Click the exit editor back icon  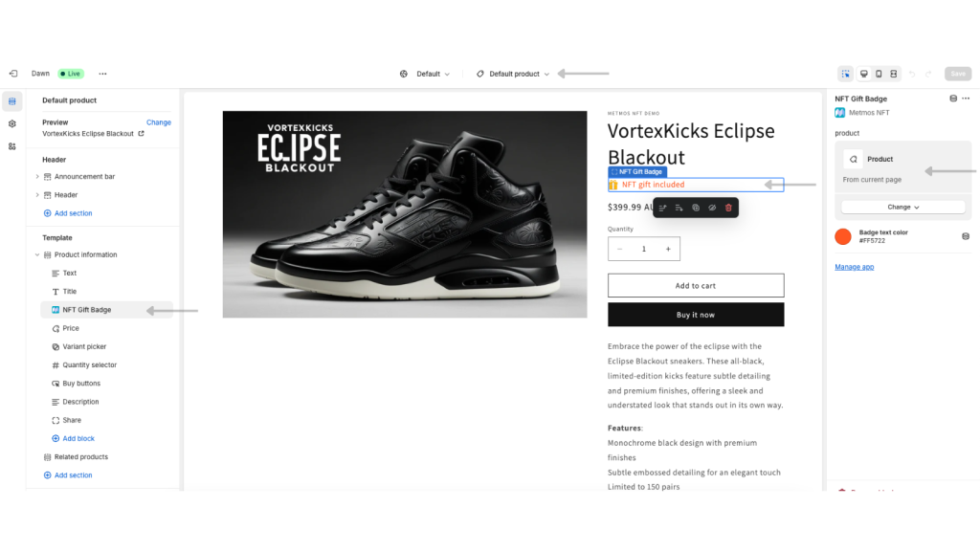(13, 74)
